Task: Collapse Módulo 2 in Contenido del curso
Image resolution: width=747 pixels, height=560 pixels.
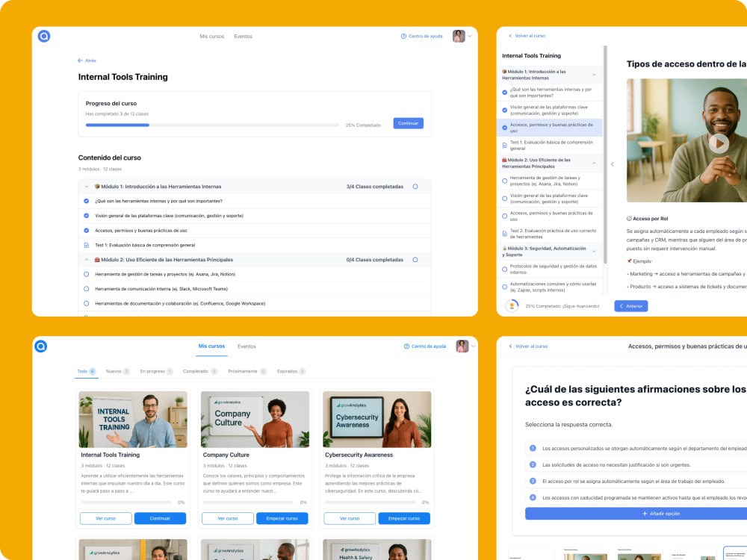Action: click(x=86, y=260)
